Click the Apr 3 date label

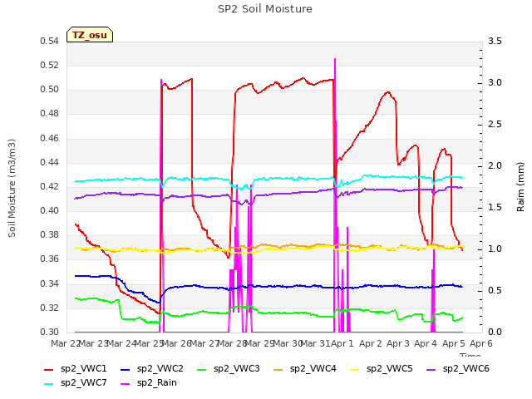coord(398,343)
